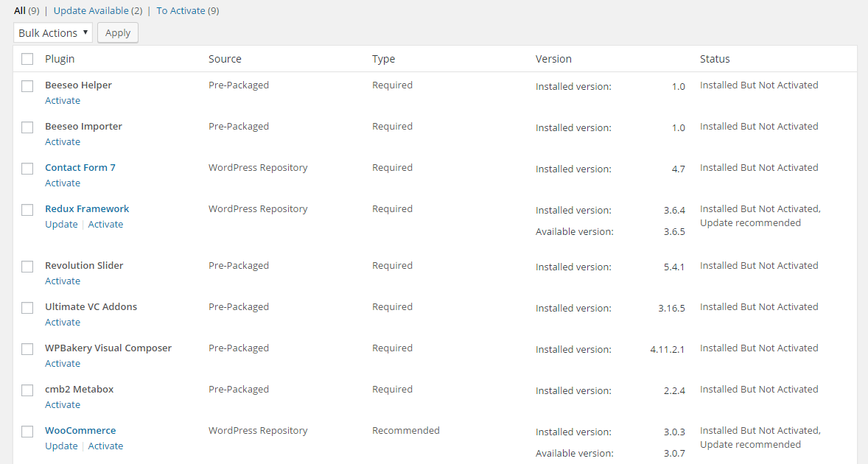The height and width of the screenshot is (464, 868).
Task: Update the WooCommerce plugin
Action: coord(61,446)
